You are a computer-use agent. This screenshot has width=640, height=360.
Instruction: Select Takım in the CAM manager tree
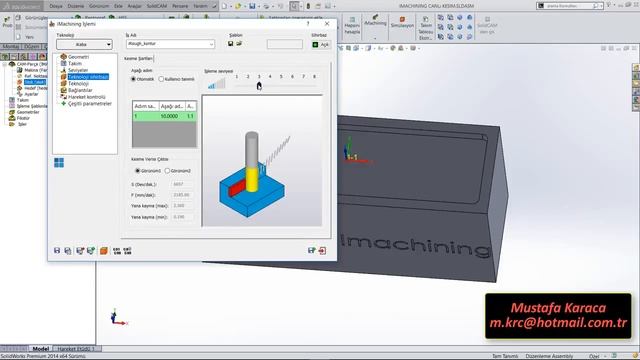(x=22, y=100)
